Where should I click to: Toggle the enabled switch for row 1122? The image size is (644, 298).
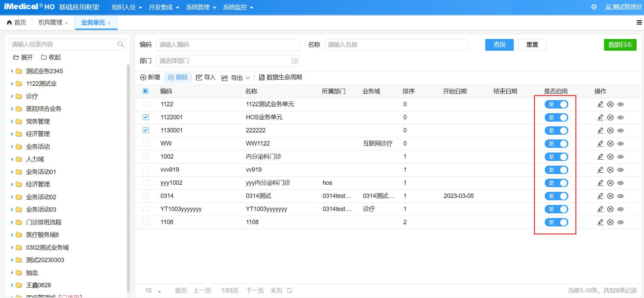tap(557, 104)
